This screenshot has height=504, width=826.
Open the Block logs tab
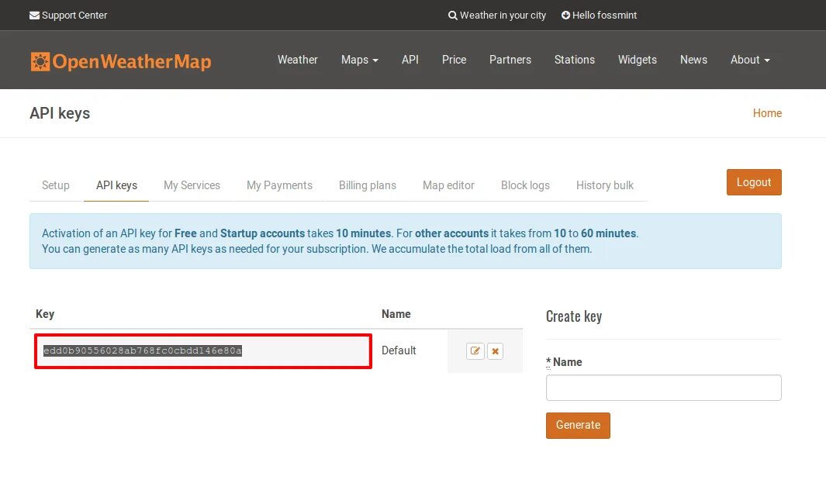(x=525, y=185)
